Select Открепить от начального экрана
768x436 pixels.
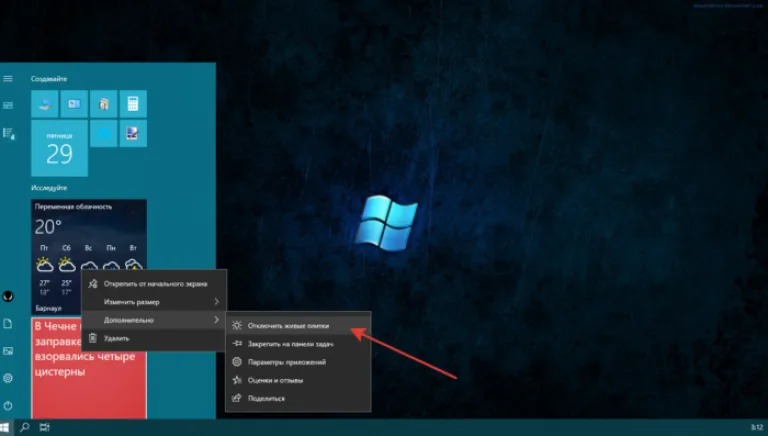(154, 284)
